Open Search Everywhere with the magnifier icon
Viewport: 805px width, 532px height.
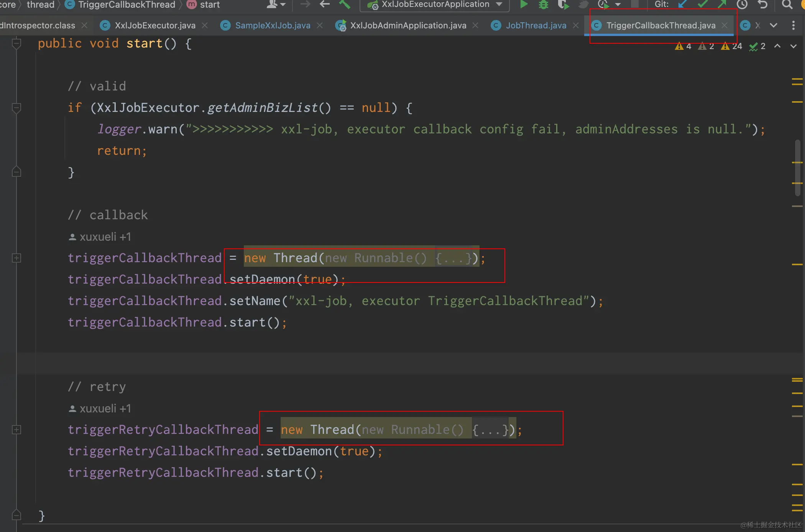coord(787,5)
